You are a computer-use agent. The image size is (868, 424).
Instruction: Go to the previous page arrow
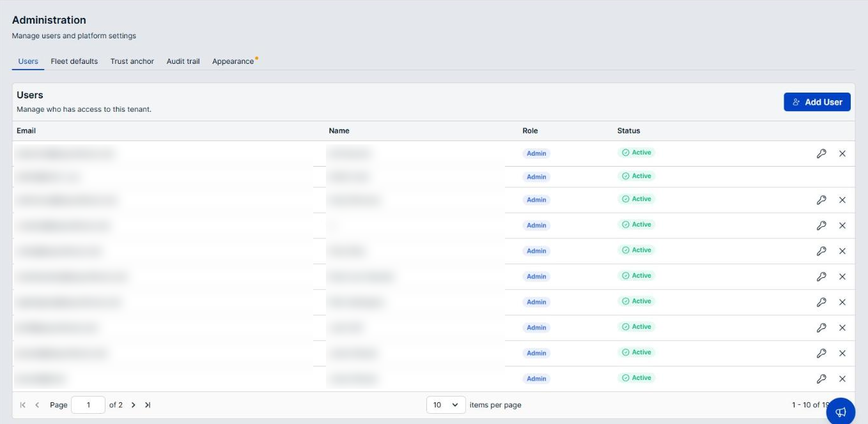[x=37, y=405]
